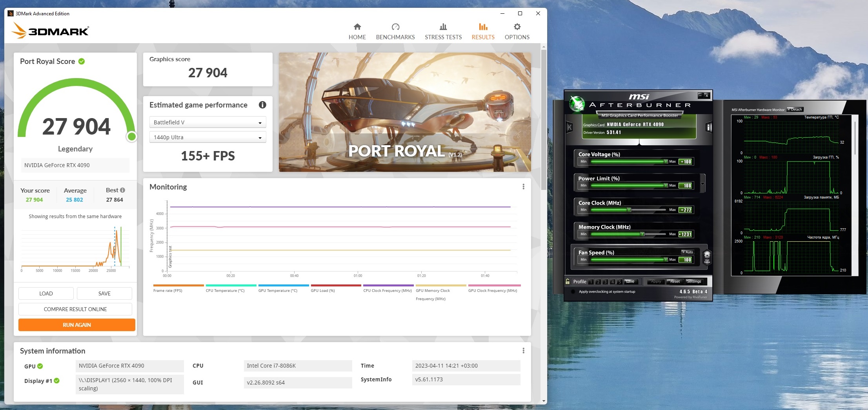Click the Port Royal preview image
The image size is (868, 410).
[x=405, y=112]
